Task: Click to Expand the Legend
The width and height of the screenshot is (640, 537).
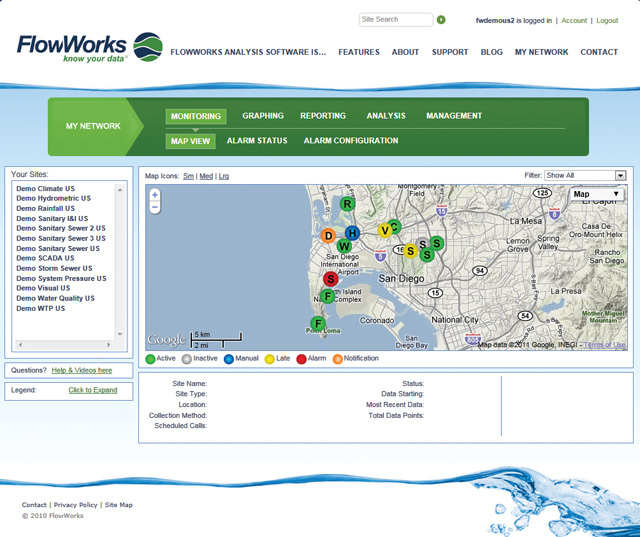Action: coord(92,390)
